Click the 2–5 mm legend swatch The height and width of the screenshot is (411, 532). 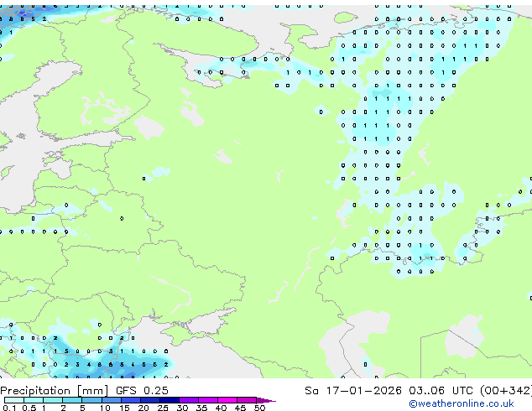(x=72, y=400)
